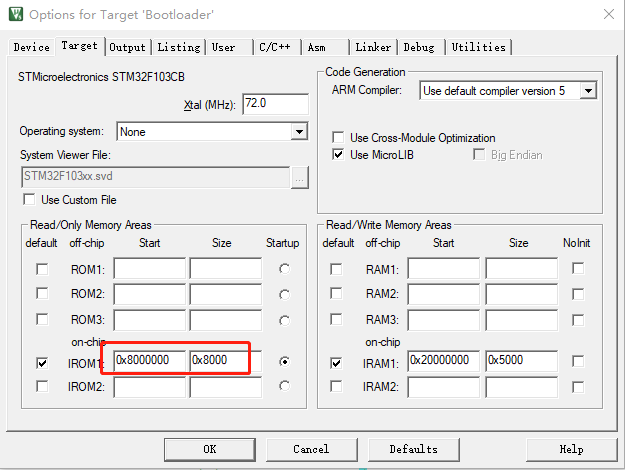Click the ROM1 Size field
The height and width of the screenshot is (470, 625).
(x=226, y=268)
